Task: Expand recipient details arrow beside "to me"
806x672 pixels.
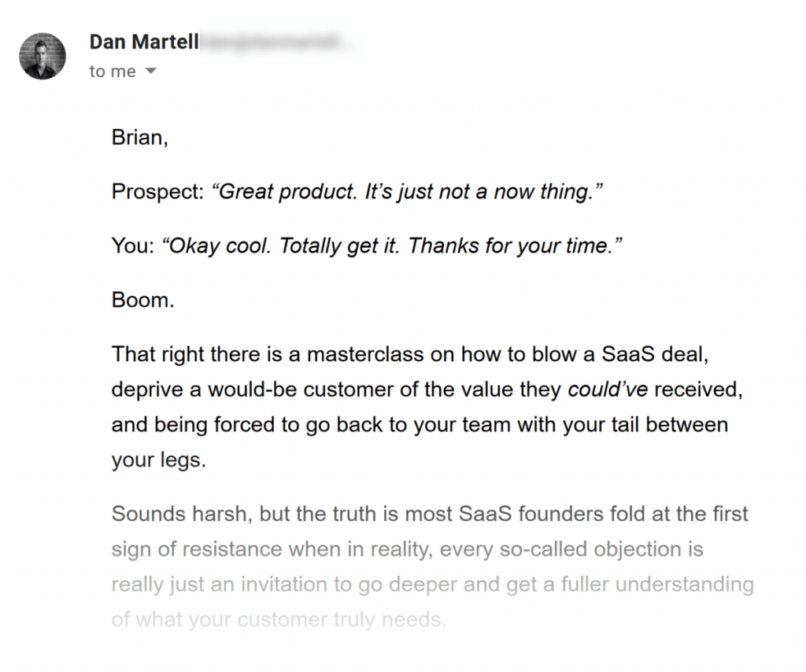Action: coord(150,71)
